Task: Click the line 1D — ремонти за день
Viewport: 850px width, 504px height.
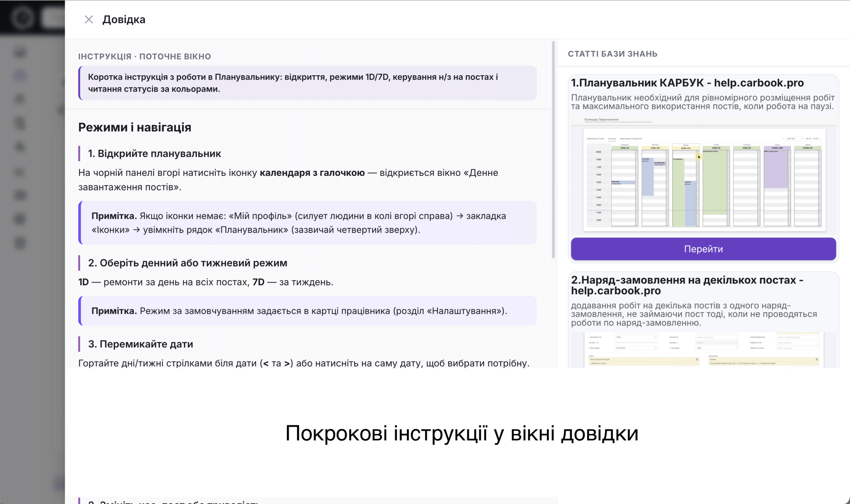Action: [206, 282]
